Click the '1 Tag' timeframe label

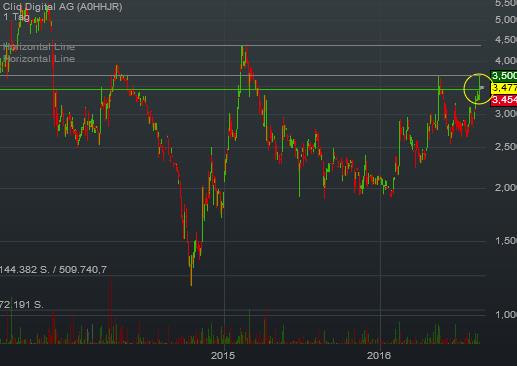pyautogui.click(x=16, y=17)
